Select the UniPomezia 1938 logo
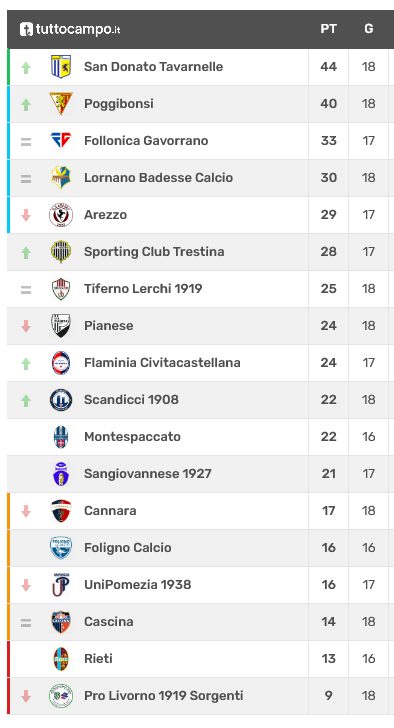Viewport: 394px width, 728px height. pyautogui.click(x=61, y=585)
